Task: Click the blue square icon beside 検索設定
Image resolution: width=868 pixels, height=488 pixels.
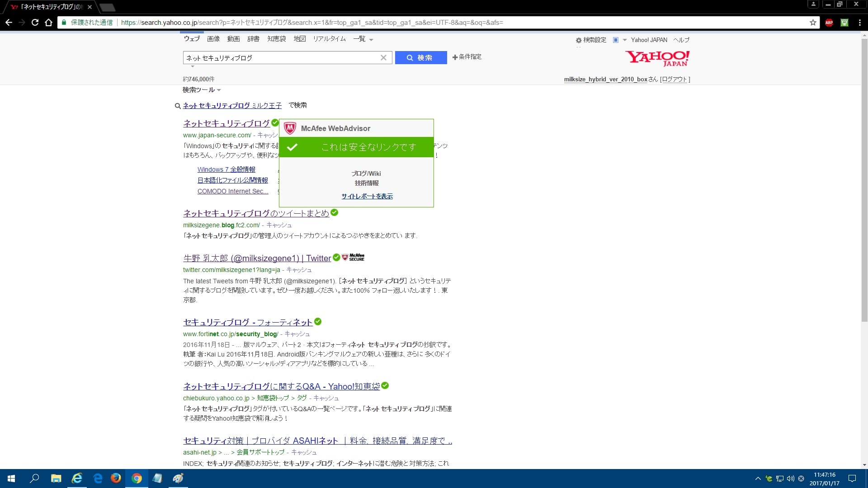Action: [615, 40]
